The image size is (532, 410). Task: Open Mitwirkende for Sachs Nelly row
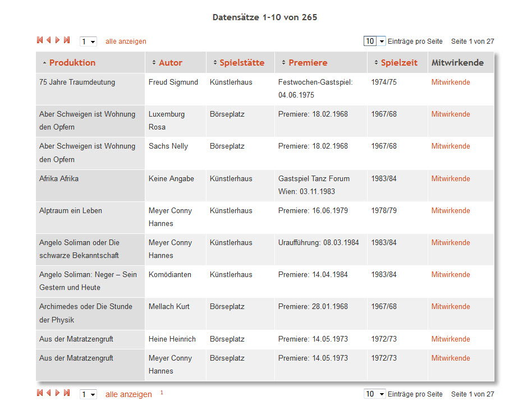[451, 146]
